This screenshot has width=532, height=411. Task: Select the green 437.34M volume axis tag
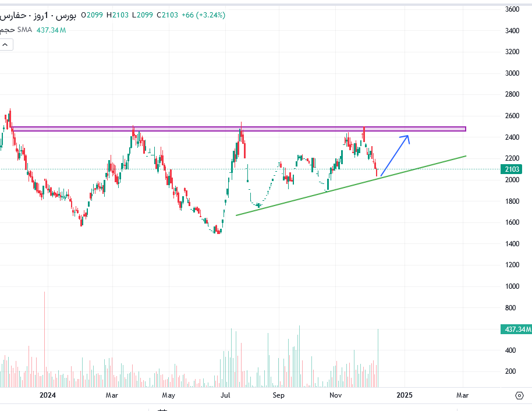tap(516, 329)
